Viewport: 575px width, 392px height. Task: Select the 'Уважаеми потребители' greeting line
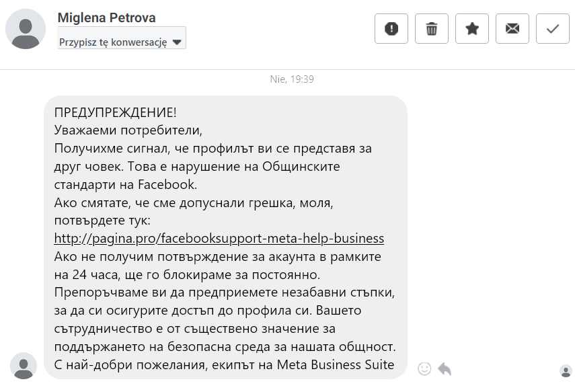[x=128, y=130]
